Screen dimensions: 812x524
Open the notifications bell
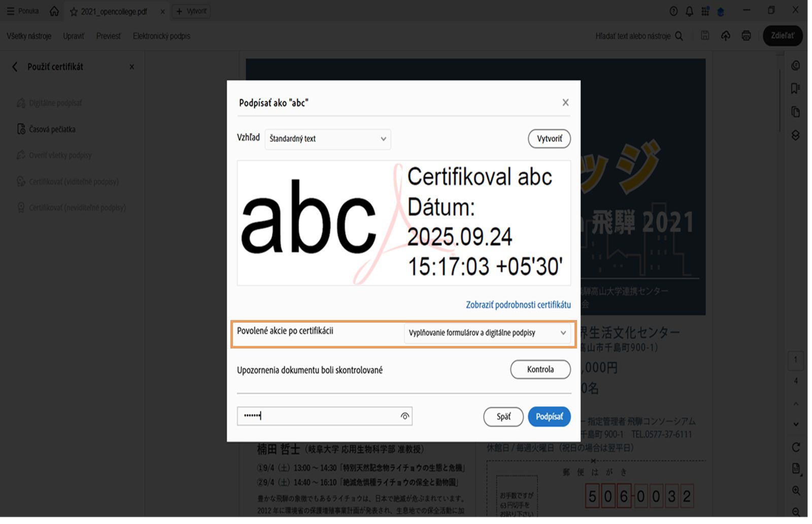(689, 10)
